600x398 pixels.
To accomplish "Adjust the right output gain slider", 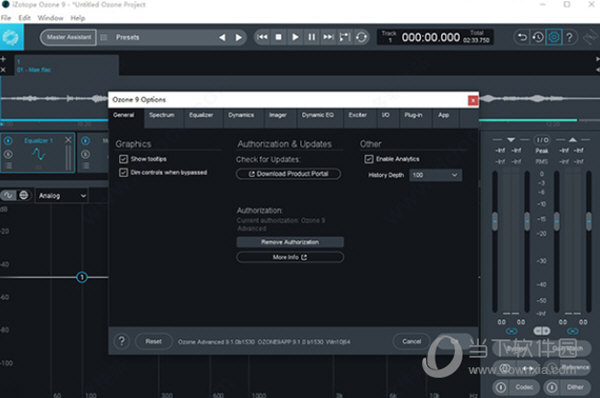I will (x=589, y=221).
